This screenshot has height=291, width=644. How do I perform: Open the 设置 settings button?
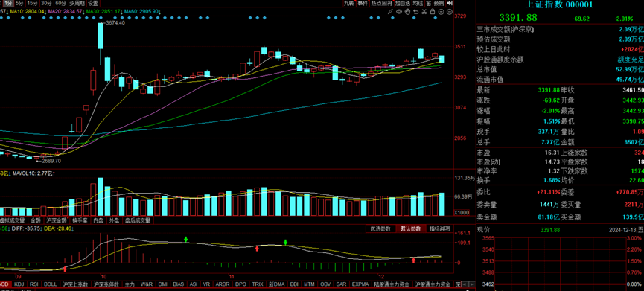click(93, 3)
